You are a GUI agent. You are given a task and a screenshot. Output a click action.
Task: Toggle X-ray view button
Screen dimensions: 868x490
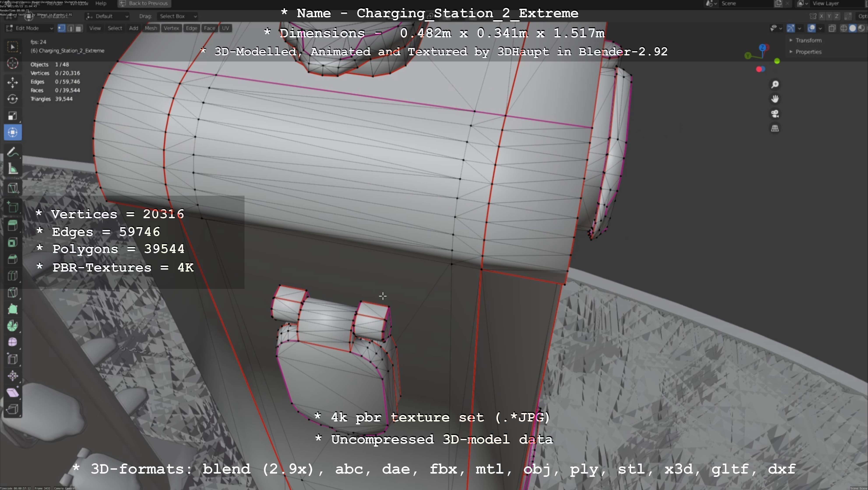832,28
